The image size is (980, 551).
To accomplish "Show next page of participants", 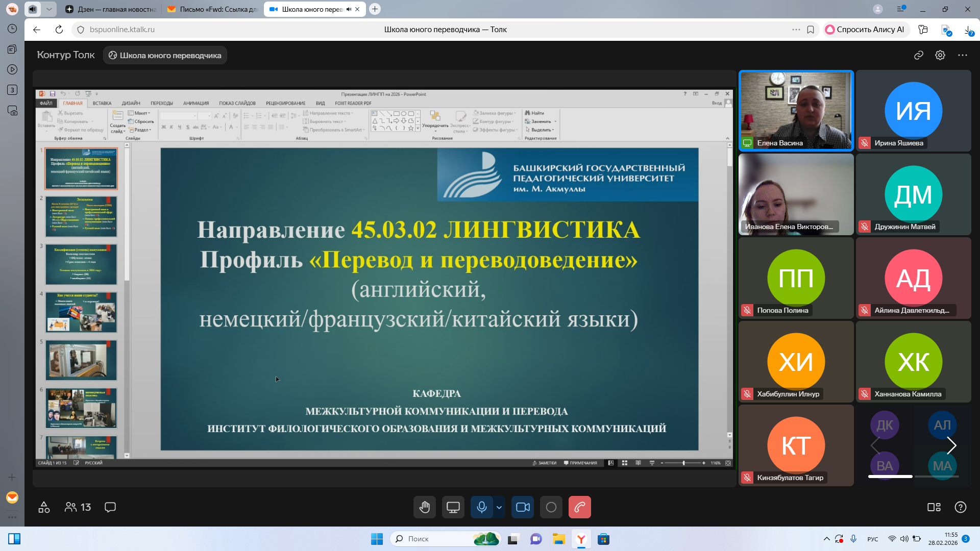I will [951, 445].
